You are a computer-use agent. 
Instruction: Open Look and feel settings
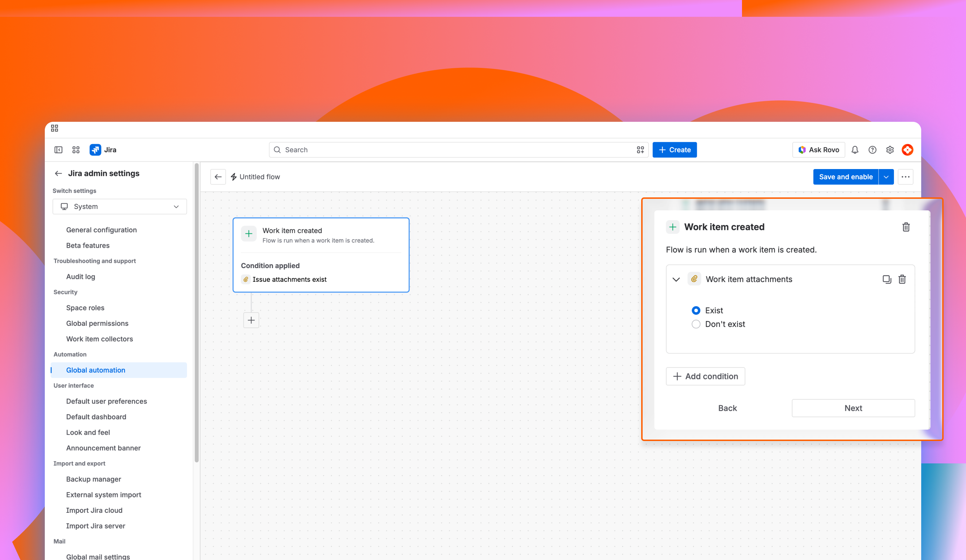click(x=88, y=432)
